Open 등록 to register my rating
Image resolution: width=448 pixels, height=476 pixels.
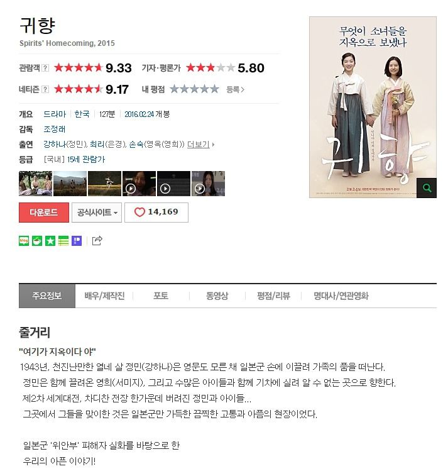[235, 89]
